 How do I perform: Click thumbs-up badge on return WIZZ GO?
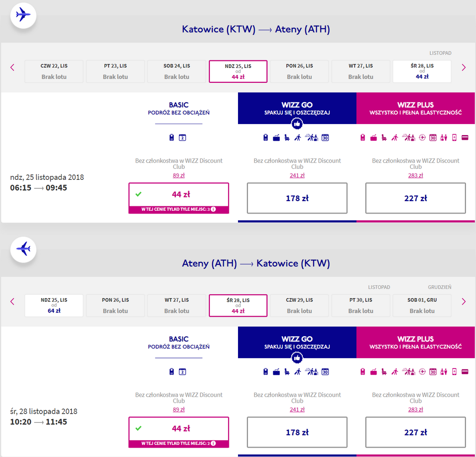pos(297,358)
